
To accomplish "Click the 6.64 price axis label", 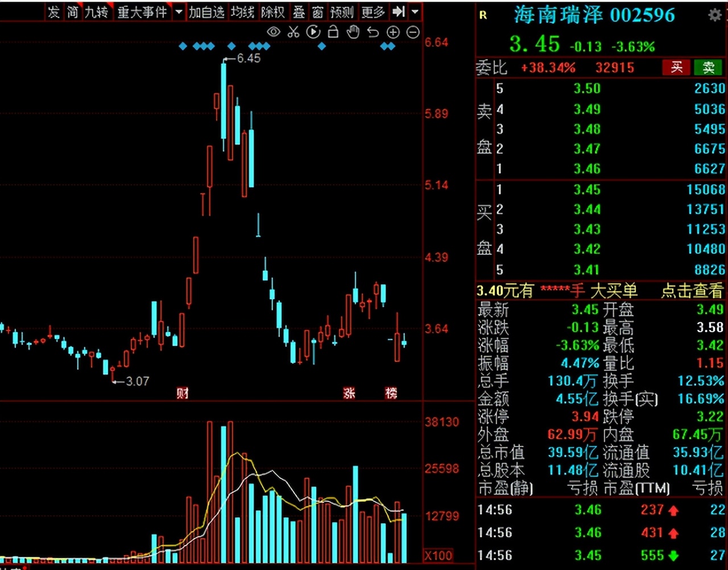I will pyautogui.click(x=436, y=42).
